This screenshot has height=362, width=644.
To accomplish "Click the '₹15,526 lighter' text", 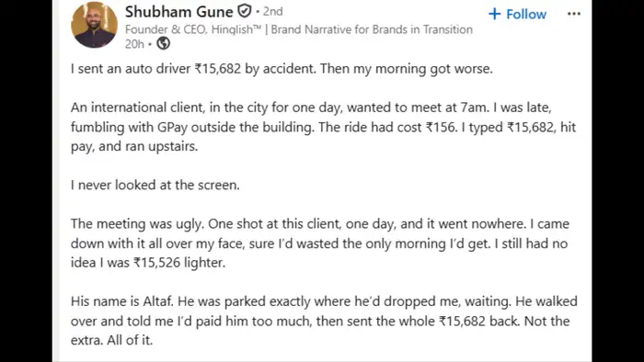I will pyautogui.click(x=179, y=263).
